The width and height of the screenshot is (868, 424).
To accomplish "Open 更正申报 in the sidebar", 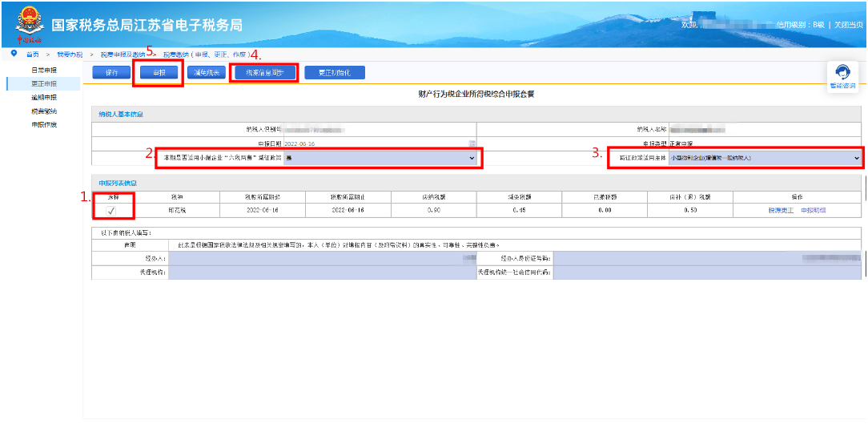I will (44, 84).
